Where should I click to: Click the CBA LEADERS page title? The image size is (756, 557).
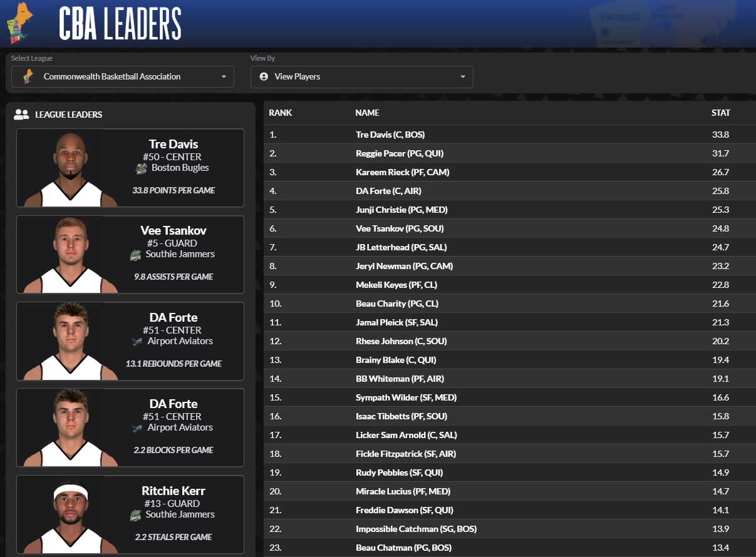click(120, 24)
